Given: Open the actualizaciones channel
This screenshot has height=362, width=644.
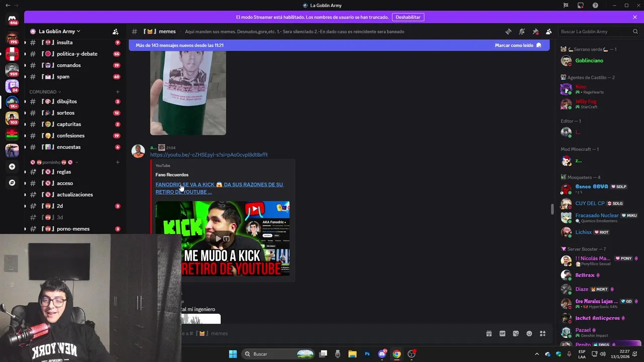Looking at the screenshot, I should tap(74, 195).
